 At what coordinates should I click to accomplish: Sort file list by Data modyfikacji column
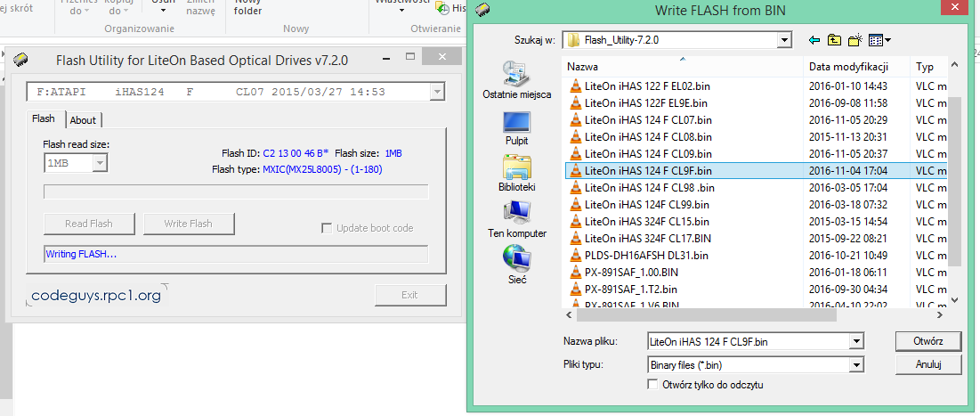[x=857, y=66]
